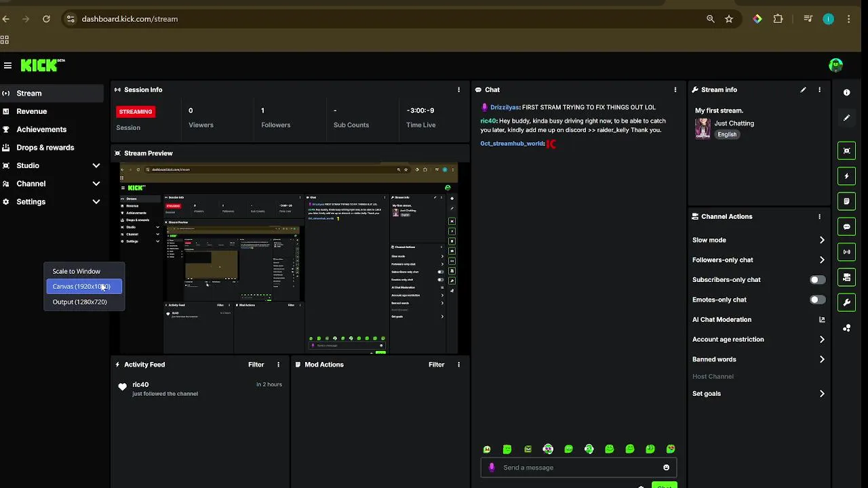
Task: Click the info icon in right sidebar
Action: [x=846, y=92]
